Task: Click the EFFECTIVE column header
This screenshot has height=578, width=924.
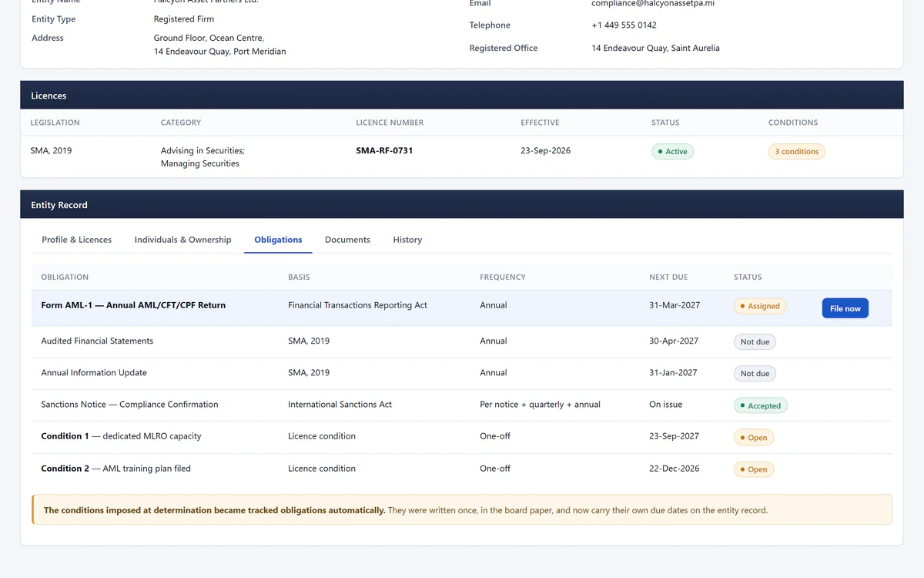Action: pos(540,123)
